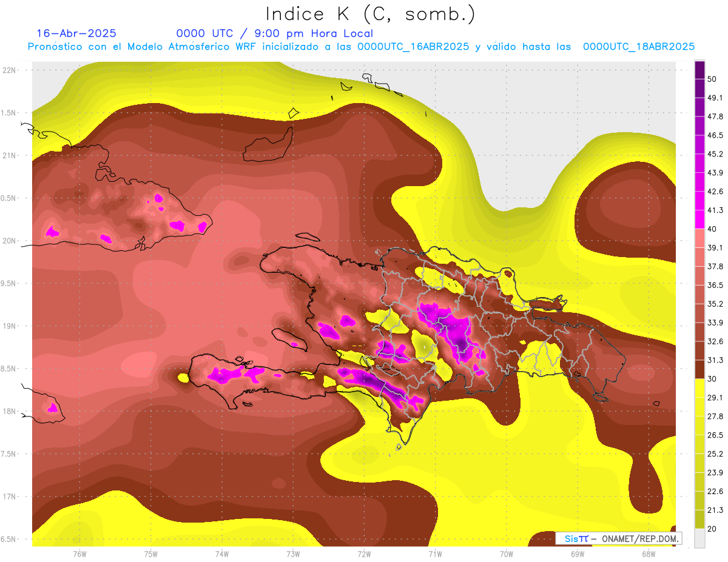Click the map title "Indice K (C, somb.)"
Viewport: 728px width, 562px height.
pos(369,14)
